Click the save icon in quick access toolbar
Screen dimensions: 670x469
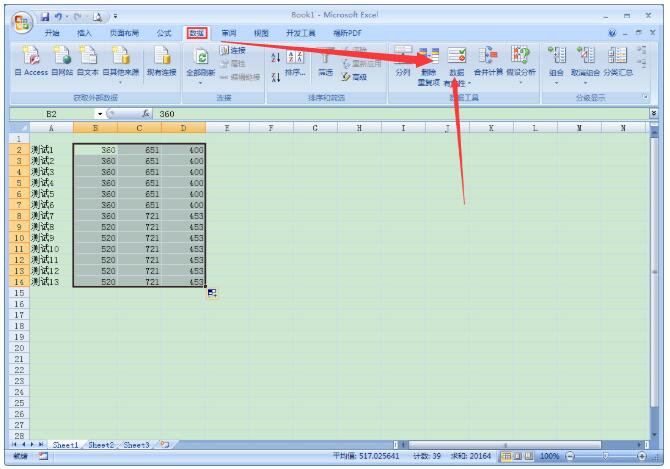(x=46, y=17)
